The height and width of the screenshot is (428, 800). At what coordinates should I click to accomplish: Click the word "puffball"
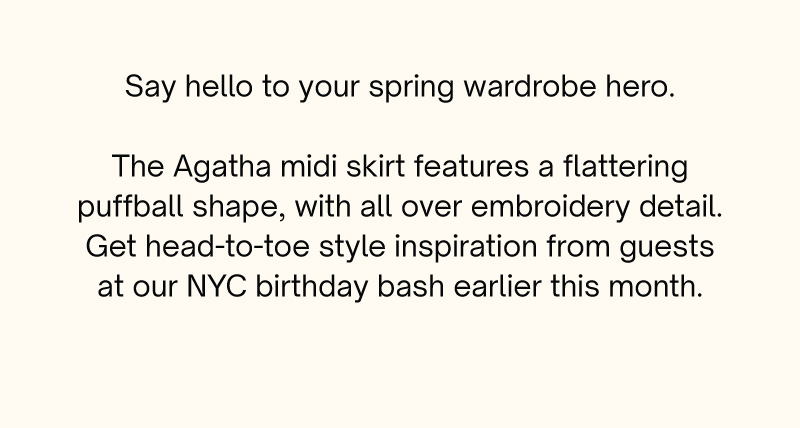(130, 208)
